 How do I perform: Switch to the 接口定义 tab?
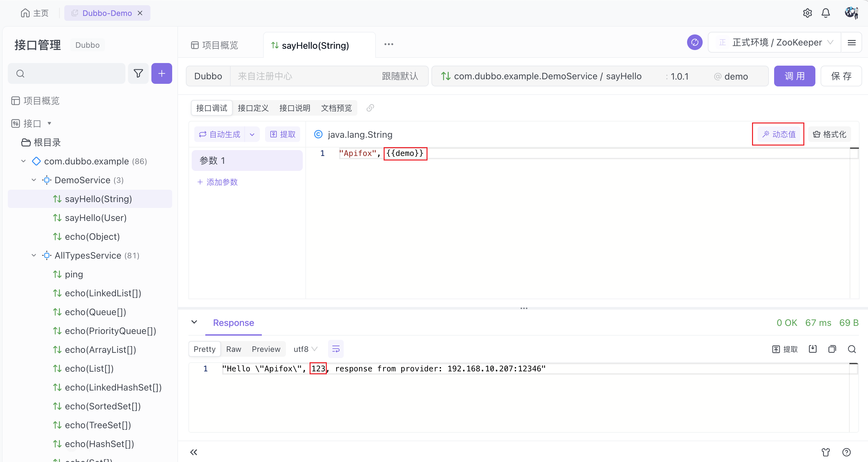253,108
